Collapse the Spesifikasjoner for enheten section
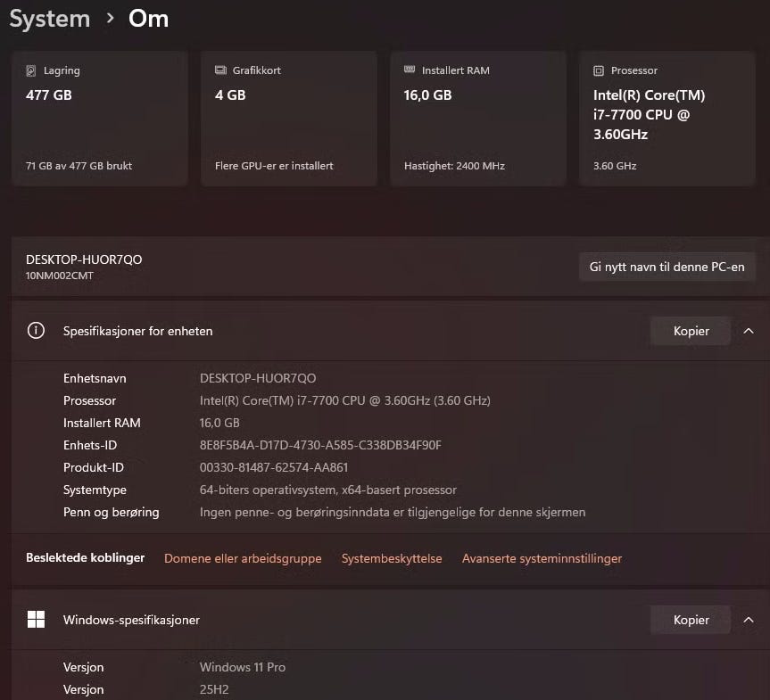 pos(749,331)
